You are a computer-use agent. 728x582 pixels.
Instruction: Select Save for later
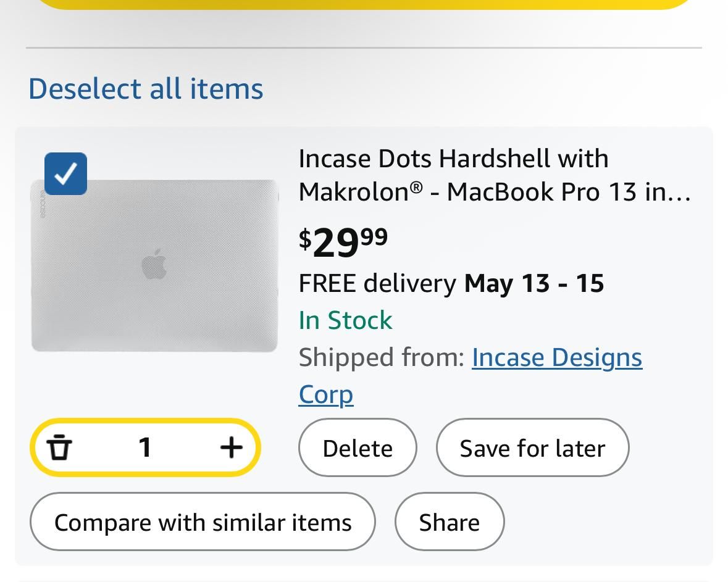pos(532,447)
